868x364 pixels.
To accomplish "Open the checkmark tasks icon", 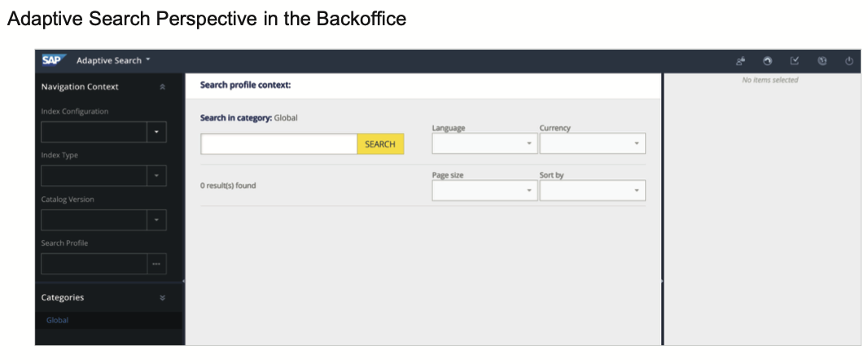I will pos(795,61).
